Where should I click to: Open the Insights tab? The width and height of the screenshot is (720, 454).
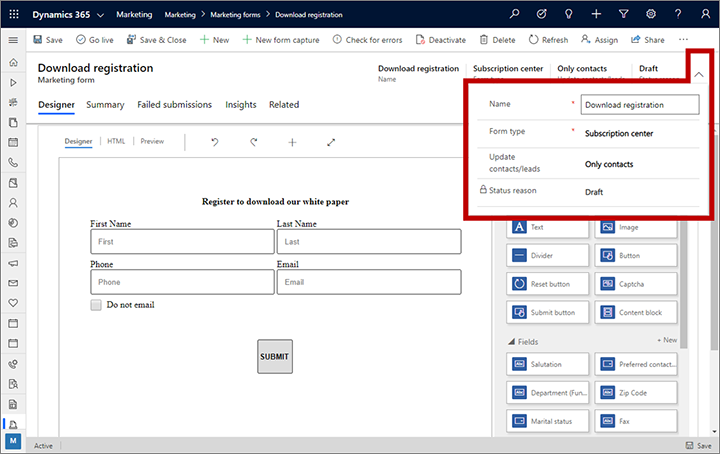[240, 104]
